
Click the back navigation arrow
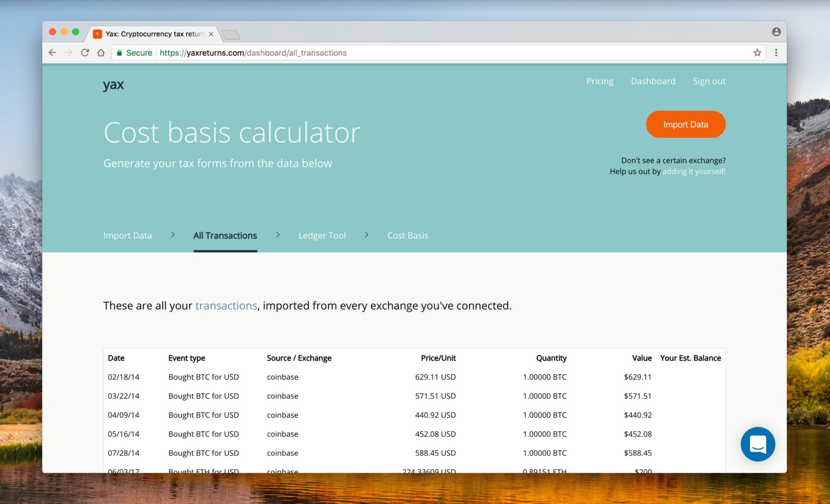(x=52, y=52)
